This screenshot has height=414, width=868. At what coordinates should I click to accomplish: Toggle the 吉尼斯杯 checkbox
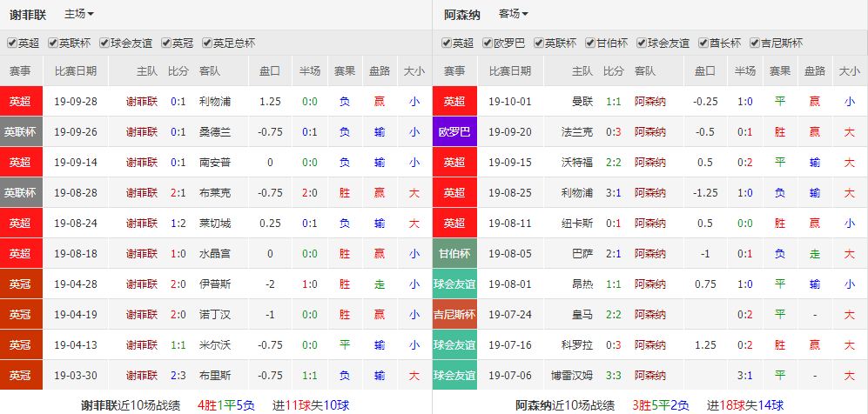755,43
